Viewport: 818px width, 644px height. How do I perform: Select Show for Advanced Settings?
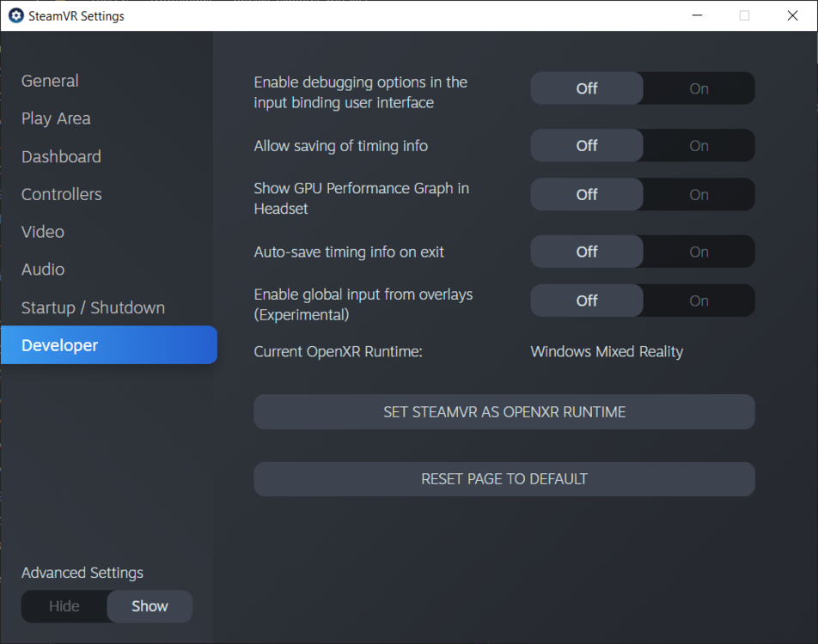(150, 606)
